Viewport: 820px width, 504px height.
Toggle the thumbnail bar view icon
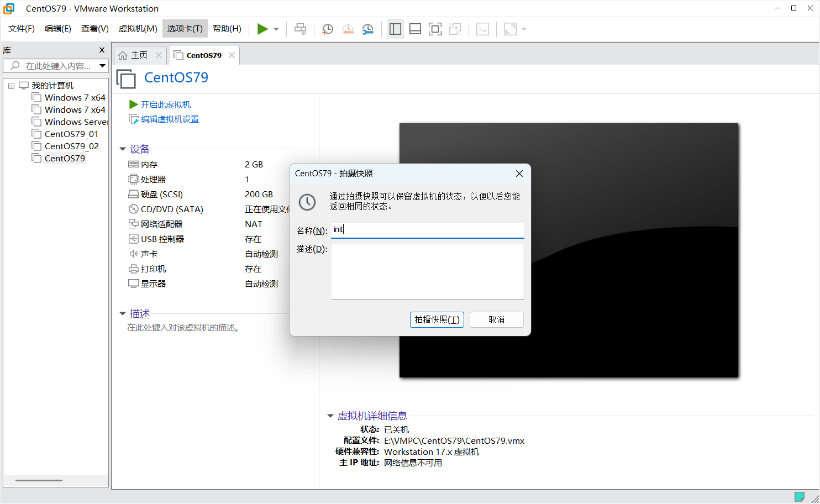[415, 29]
